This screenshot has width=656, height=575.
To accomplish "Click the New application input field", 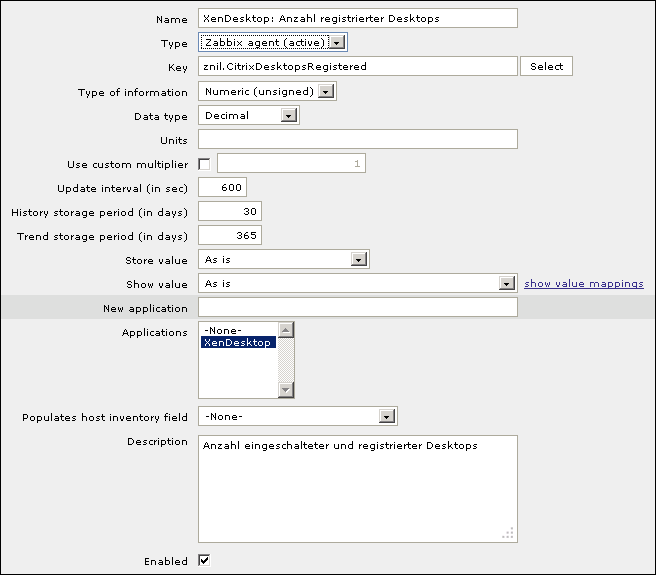I will tap(357, 308).
